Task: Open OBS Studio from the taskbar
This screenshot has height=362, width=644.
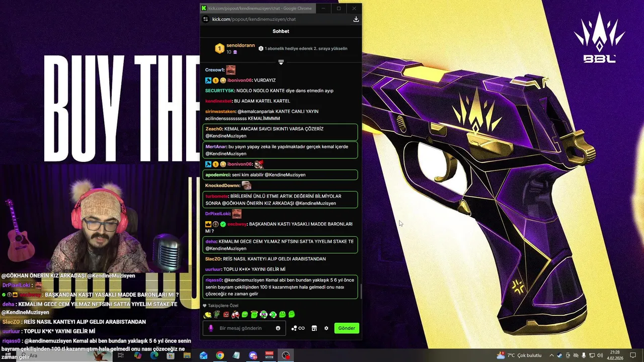Action: click(x=286, y=355)
